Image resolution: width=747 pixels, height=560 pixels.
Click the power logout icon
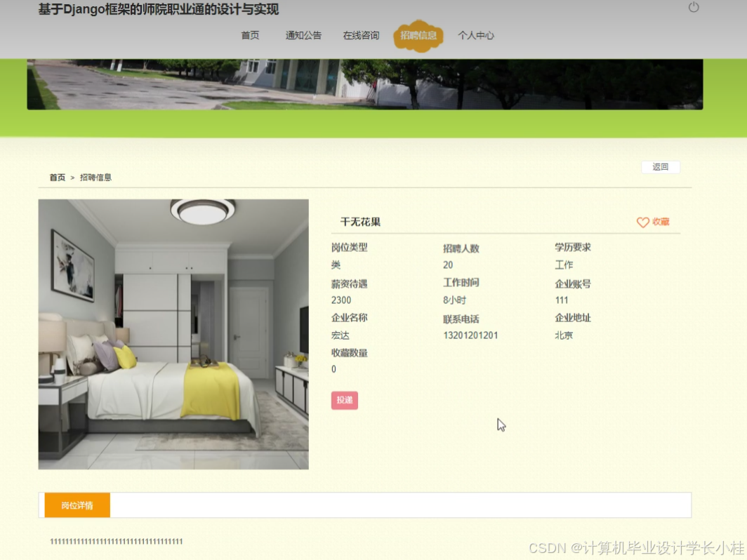(694, 7)
